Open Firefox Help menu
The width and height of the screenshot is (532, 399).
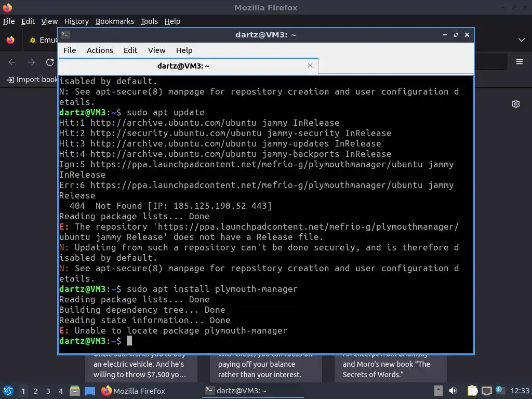click(172, 21)
